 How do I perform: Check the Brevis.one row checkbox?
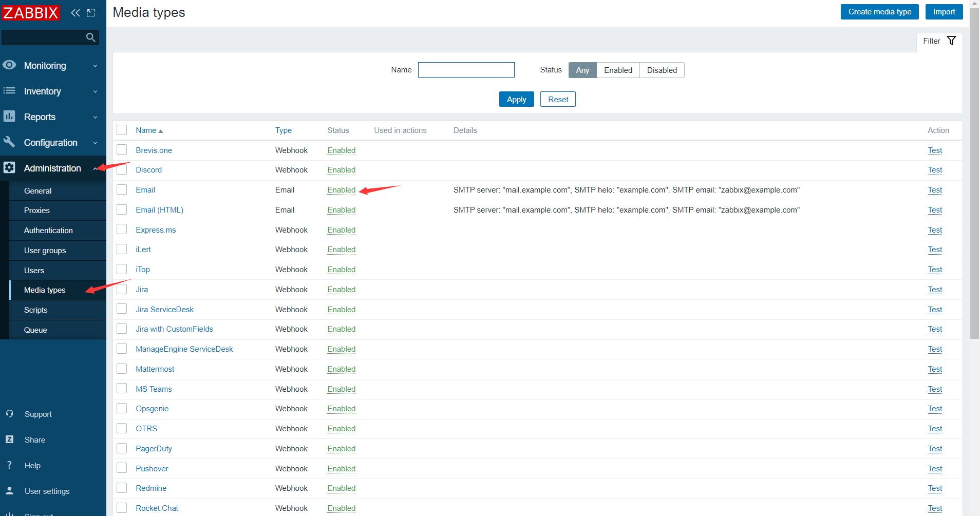pyautogui.click(x=122, y=149)
